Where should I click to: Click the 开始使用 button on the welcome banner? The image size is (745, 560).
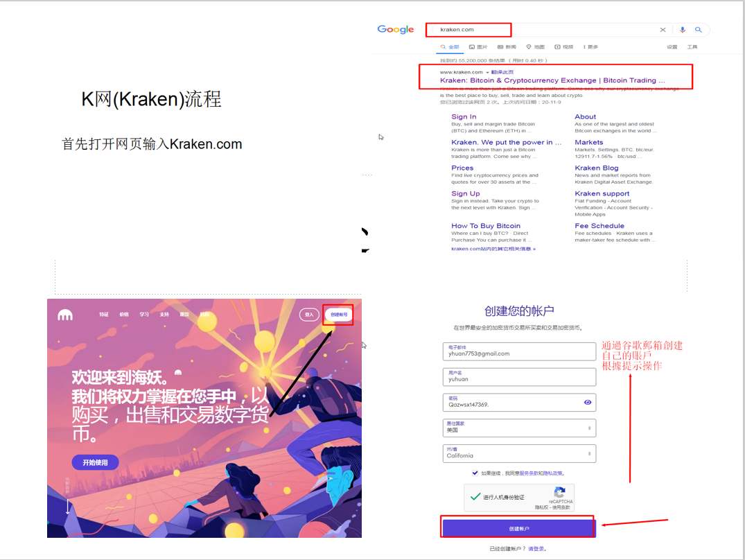tap(95, 462)
